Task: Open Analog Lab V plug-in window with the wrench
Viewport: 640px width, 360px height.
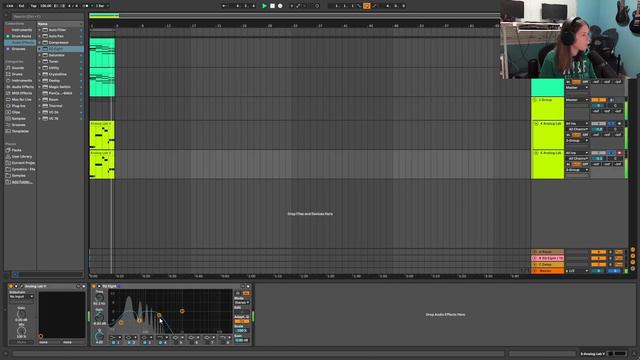Action: pos(22,287)
